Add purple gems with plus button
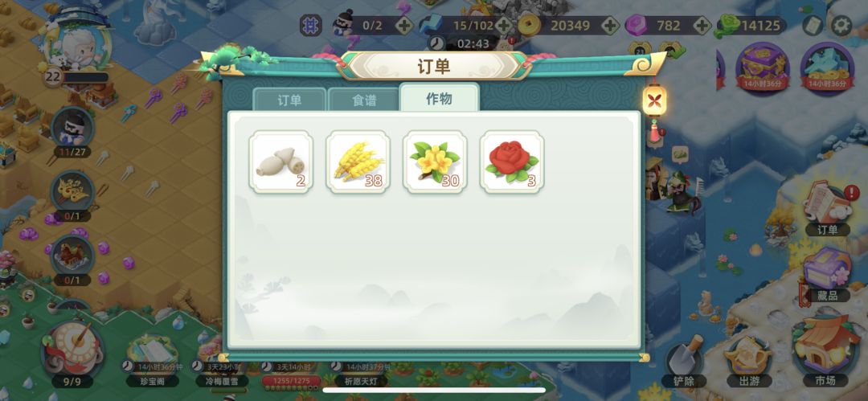 click(702, 26)
